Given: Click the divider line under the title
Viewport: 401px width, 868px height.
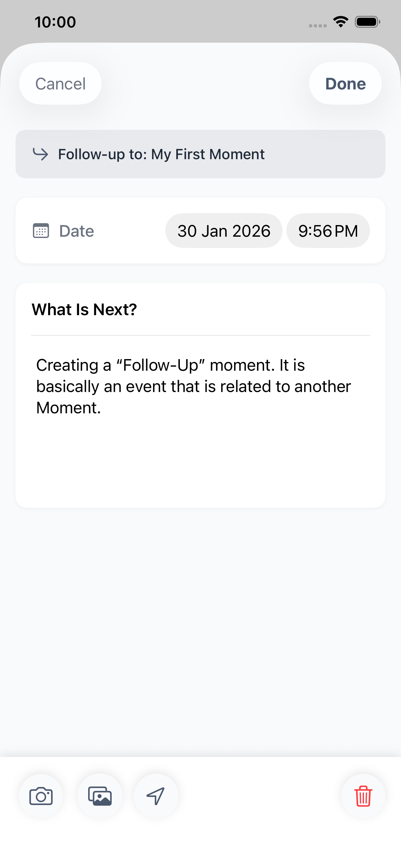Looking at the screenshot, I should tap(200, 335).
